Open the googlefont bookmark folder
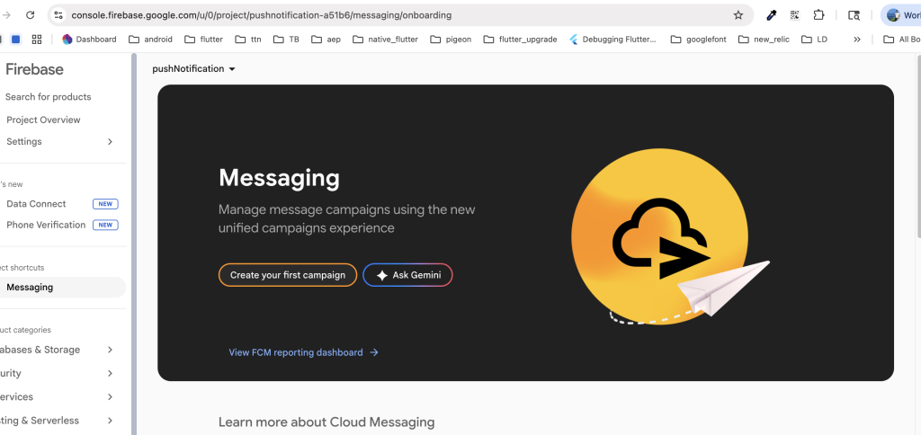The height and width of the screenshot is (435, 921). point(698,39)
